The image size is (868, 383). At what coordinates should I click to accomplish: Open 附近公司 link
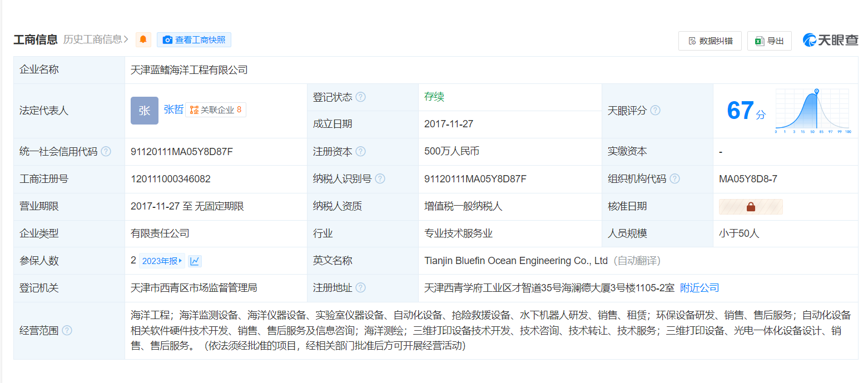click(700, 288)
